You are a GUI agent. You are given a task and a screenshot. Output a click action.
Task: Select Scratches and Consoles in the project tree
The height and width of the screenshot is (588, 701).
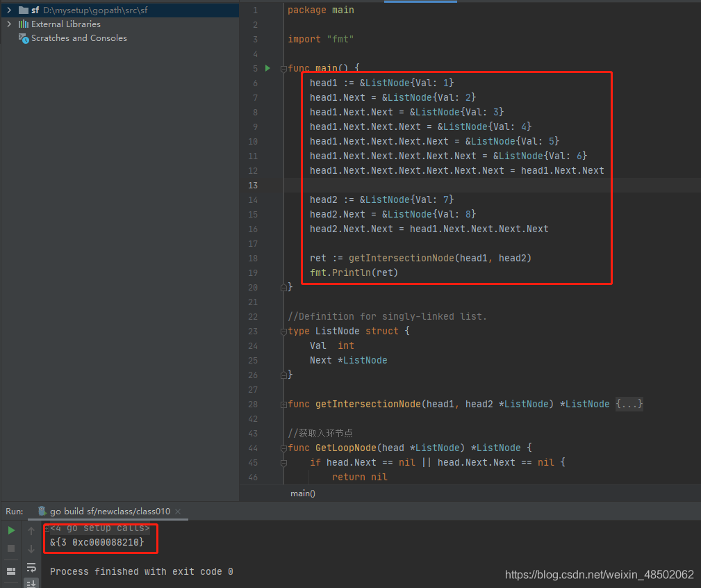pyautogui.click(x=79, y=38)
